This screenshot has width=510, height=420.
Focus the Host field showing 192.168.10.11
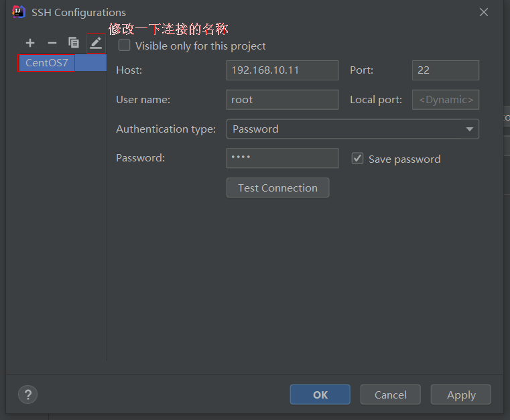tap(282, 70)
